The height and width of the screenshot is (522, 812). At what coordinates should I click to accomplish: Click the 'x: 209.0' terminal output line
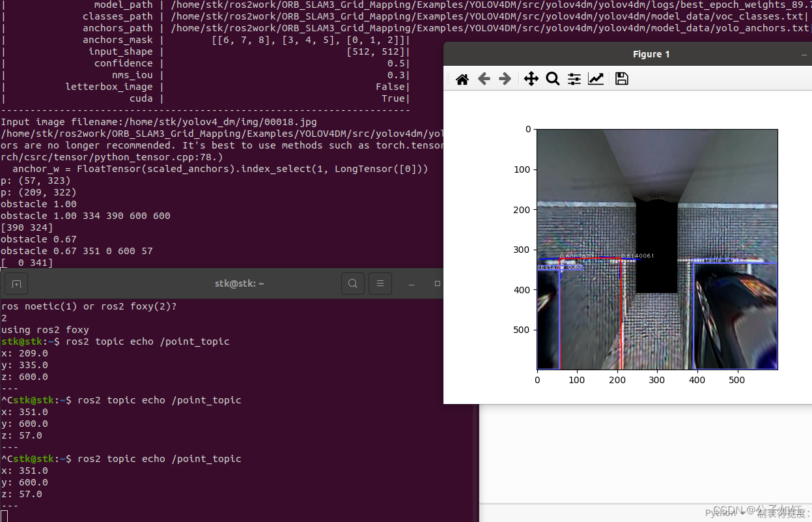[x=25, y=353]
